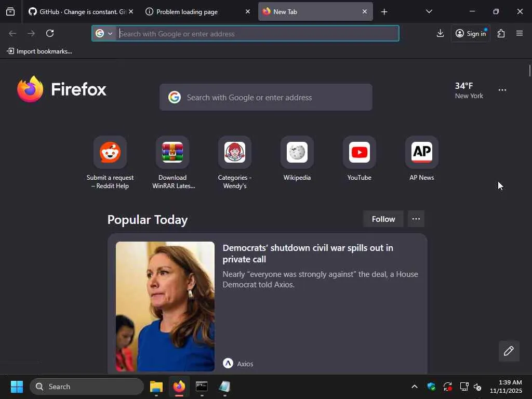Image resolution: width=532 pixels, height=399 pixels.
Task: Open weather widget options menu
Action: coord(502,90)
